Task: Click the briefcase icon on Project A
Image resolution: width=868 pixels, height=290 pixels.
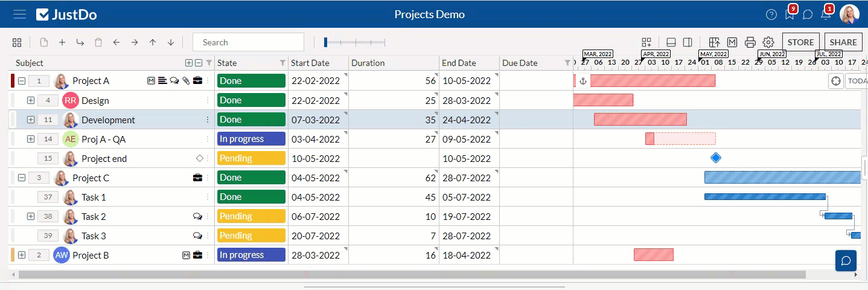Action: coord(197,81)
